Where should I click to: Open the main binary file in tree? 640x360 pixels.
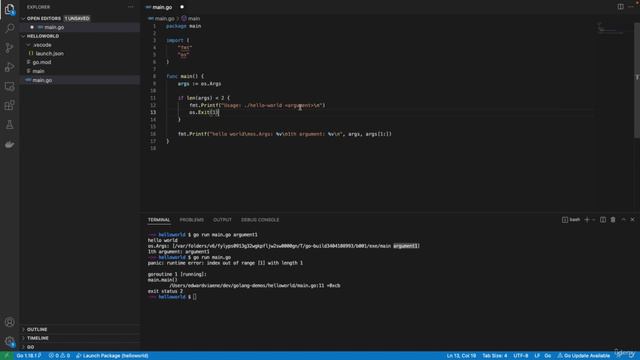[x=38, y=71]
